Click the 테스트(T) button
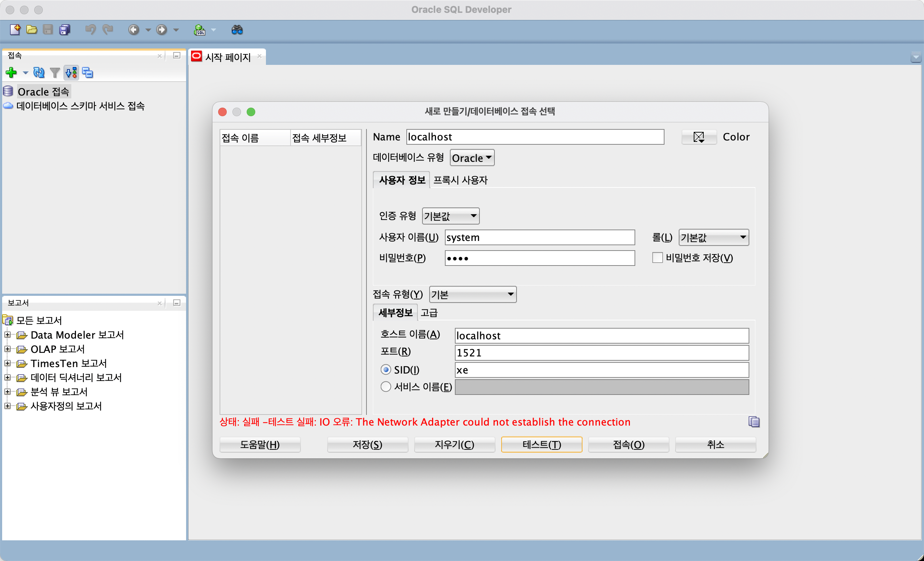Screen dimensions: 924x561 (x=541, y=444)
